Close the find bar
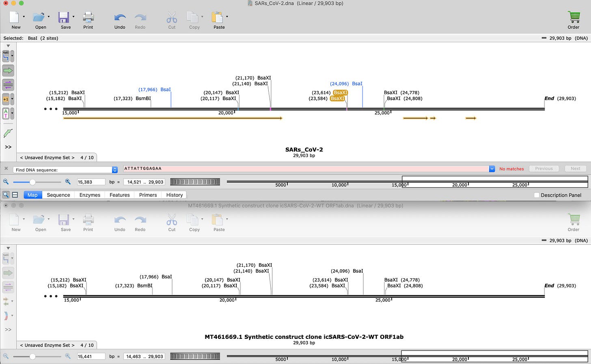This screenshot has height=364, width=591. (x=6, y=168)
